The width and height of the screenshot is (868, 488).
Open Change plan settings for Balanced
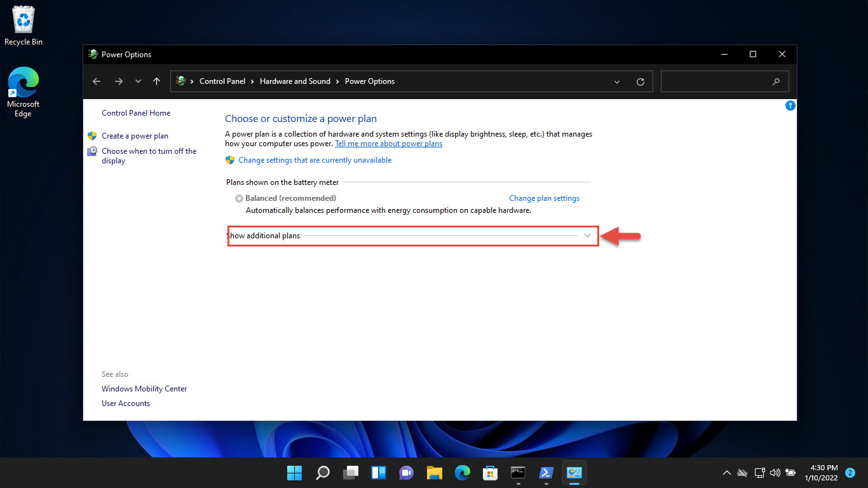544,198
